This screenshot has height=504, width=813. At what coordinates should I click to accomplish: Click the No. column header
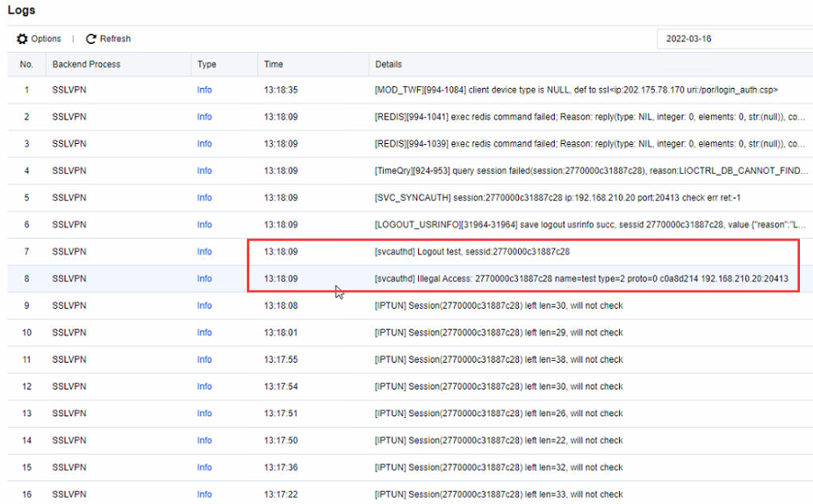tap(26, 64)
